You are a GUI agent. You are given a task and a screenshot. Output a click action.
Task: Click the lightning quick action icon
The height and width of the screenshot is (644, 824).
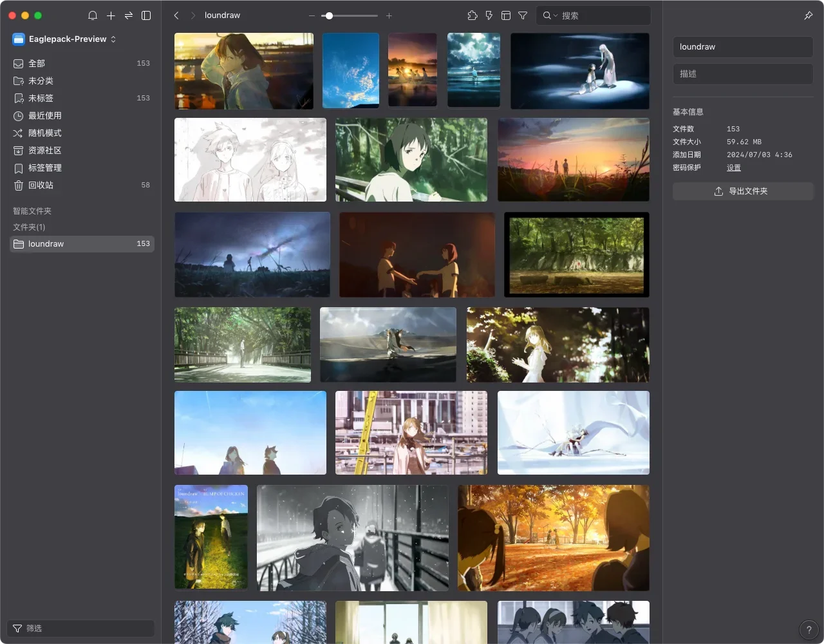pyautogui.click(x=489, y=15)
